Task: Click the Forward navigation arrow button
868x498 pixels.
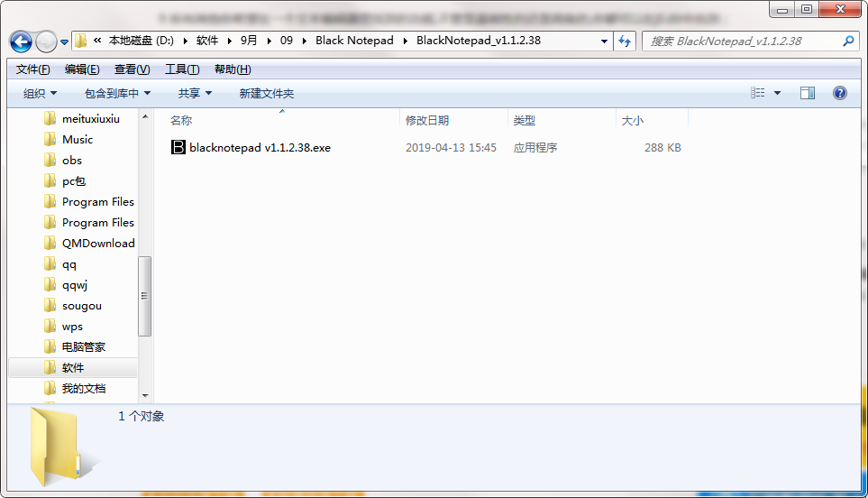Action: tap(46, 41)
